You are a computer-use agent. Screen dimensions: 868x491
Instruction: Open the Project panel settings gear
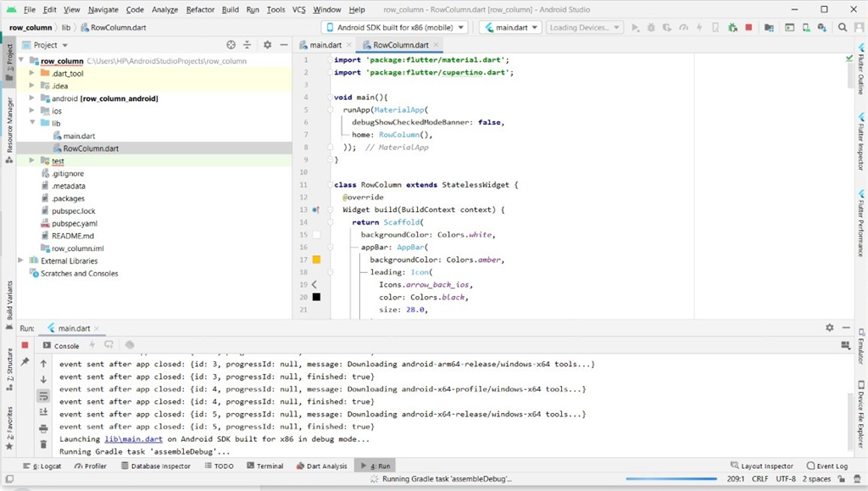[267, 45]
